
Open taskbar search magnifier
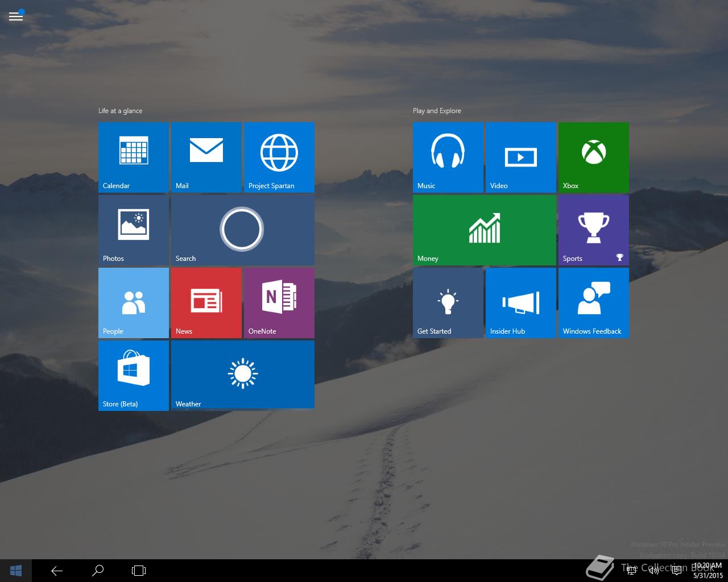98,571
